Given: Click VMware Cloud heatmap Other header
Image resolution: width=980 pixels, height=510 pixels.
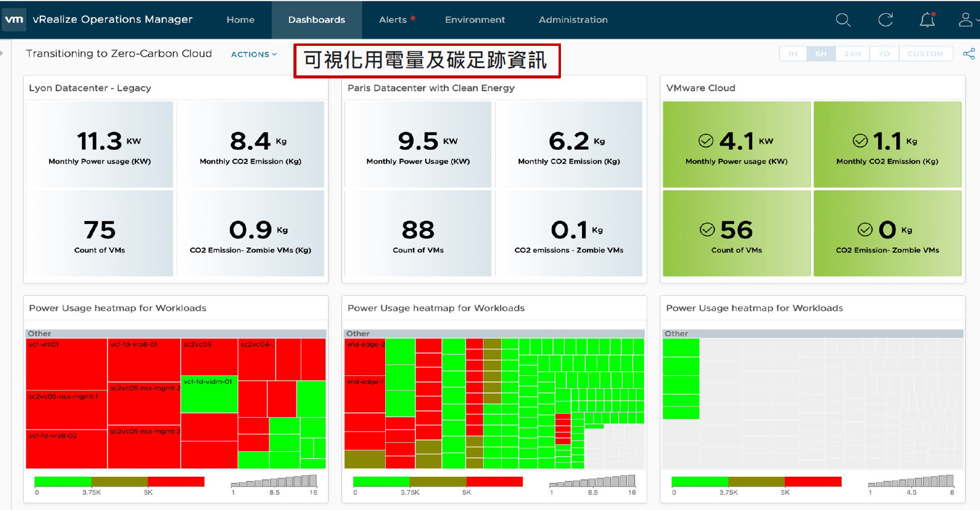Looking at the screenshot, I should (x=813, y=333).
